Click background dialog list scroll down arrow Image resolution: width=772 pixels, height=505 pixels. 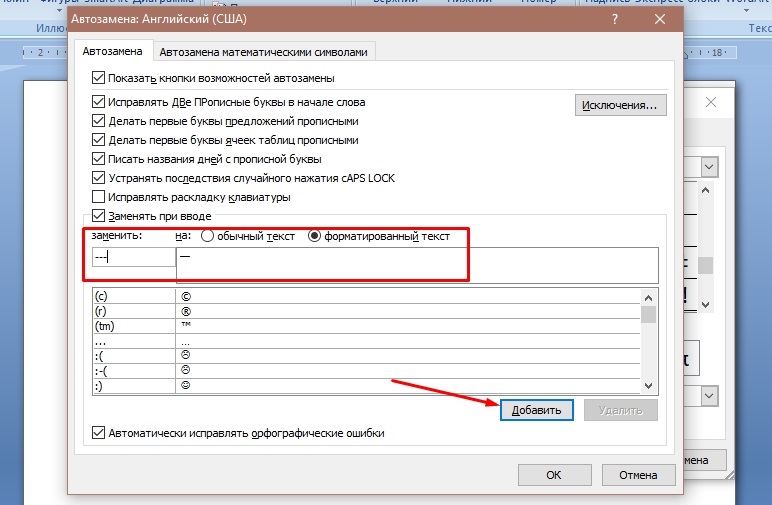(x=706, y=305)
